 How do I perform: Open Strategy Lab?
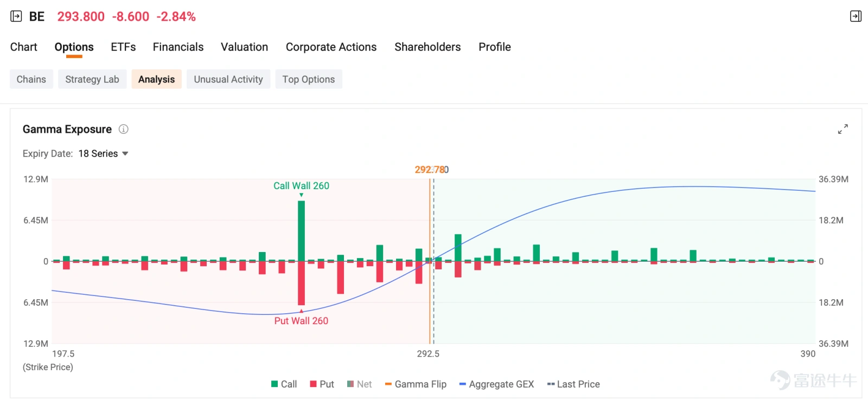(92, 79)
